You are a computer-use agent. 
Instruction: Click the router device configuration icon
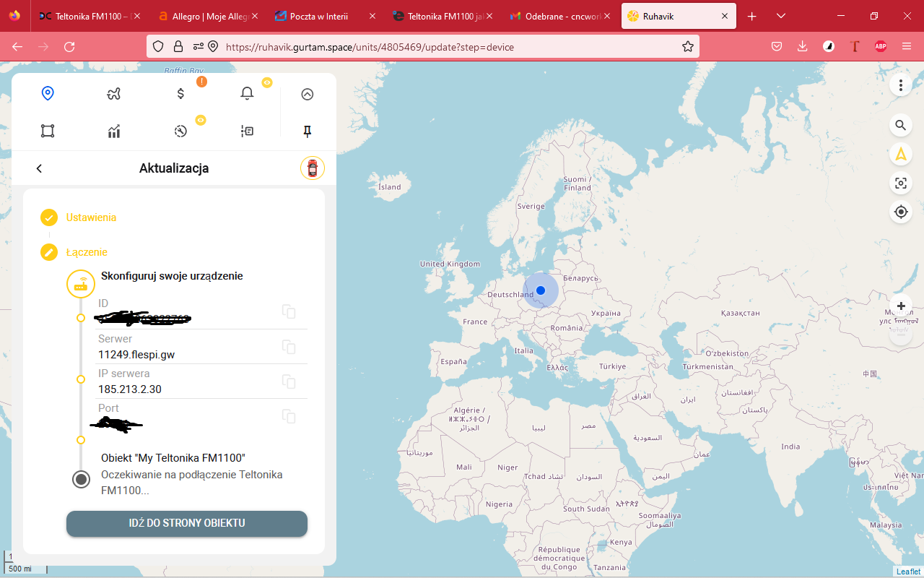(x=81, y=284)
